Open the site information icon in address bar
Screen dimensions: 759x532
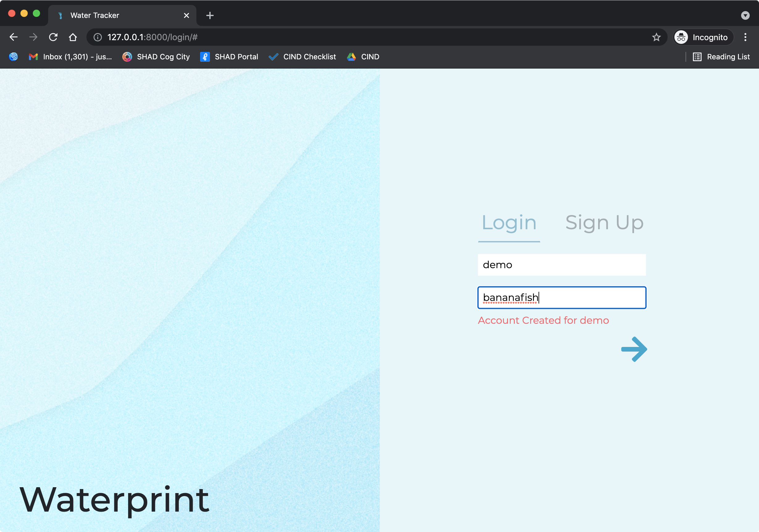coord(98,37)
